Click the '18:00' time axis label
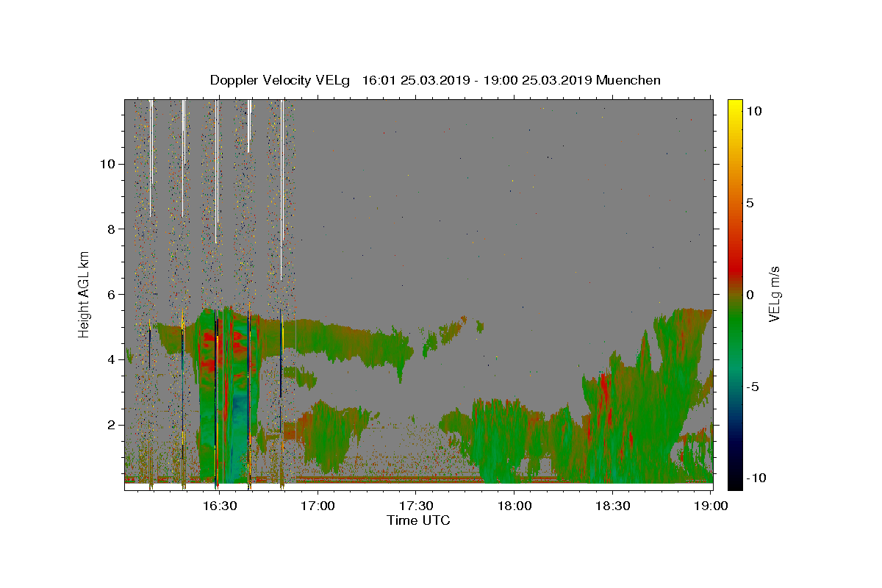The image size is (882, 588). pyautogui.click(x=514, y=506)
